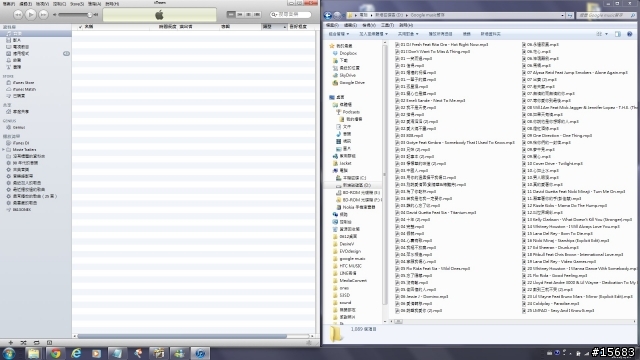The width and height of the screenshot is (640, 360).
Task: Skip to next track in iTunes
Action: [43, 15]
